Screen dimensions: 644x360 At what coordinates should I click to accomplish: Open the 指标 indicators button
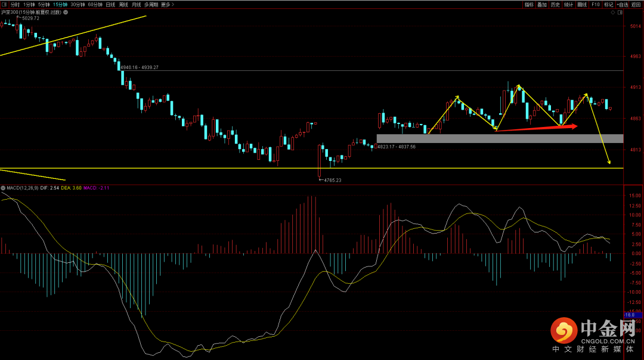(529, 4)
